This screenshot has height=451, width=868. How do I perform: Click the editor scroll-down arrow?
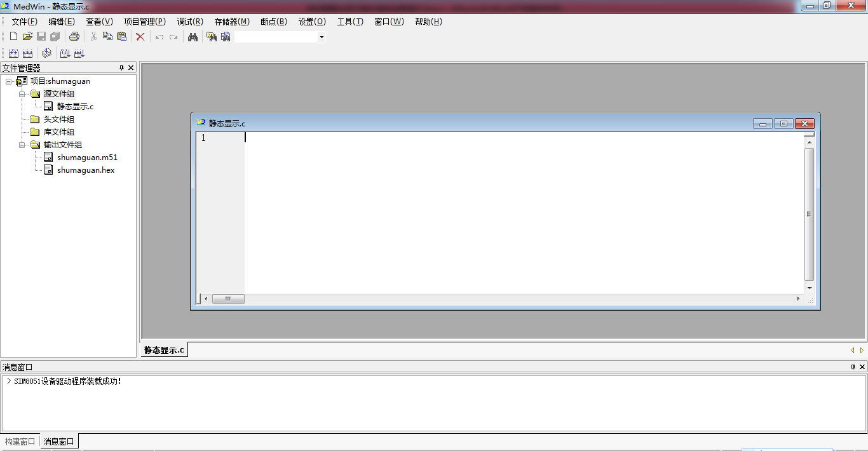tap(809, 288)
